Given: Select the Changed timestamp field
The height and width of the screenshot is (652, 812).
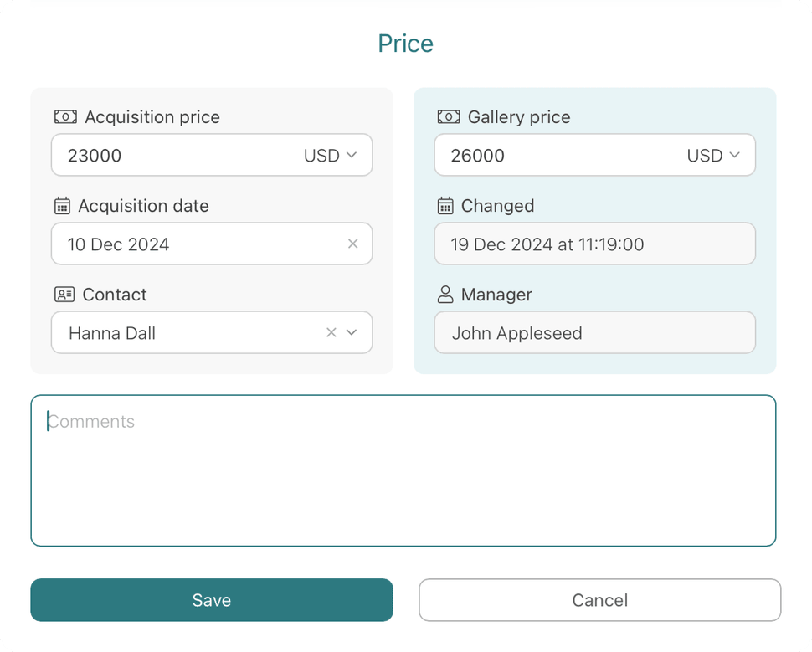Looking at the screenshot, I should point(594,244).
